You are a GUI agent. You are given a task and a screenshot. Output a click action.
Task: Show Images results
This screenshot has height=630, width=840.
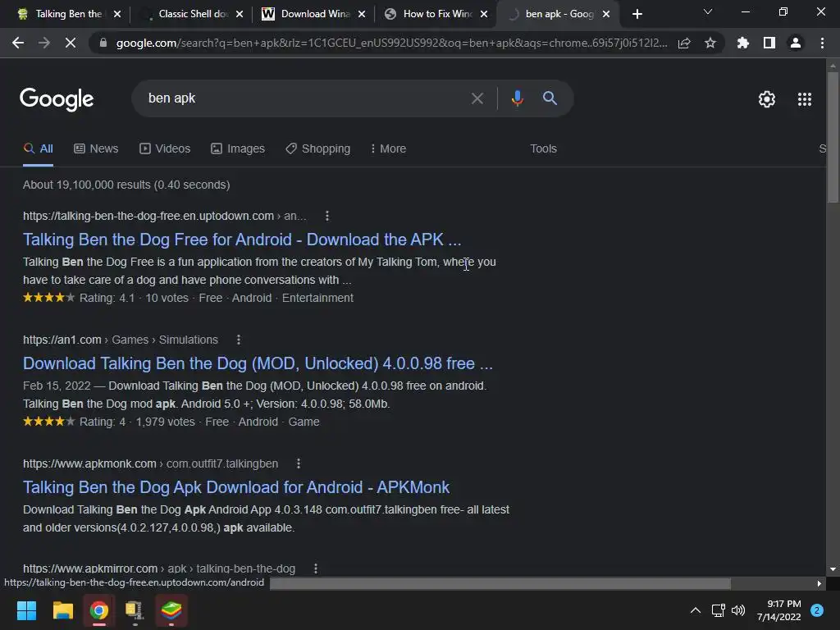pyautogui.click(x=238, y=148)
